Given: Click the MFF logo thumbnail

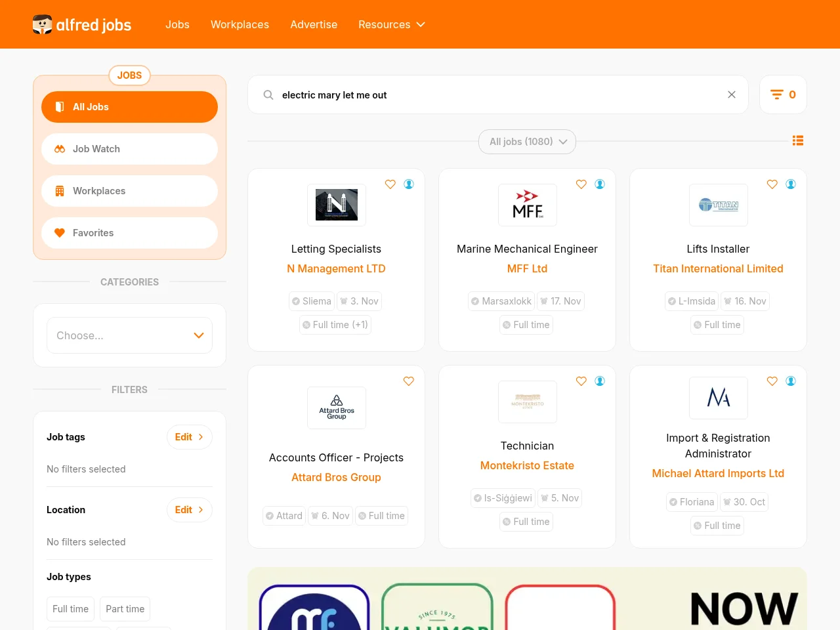Looking at the screenshot, I should click(x=528, y=205).
